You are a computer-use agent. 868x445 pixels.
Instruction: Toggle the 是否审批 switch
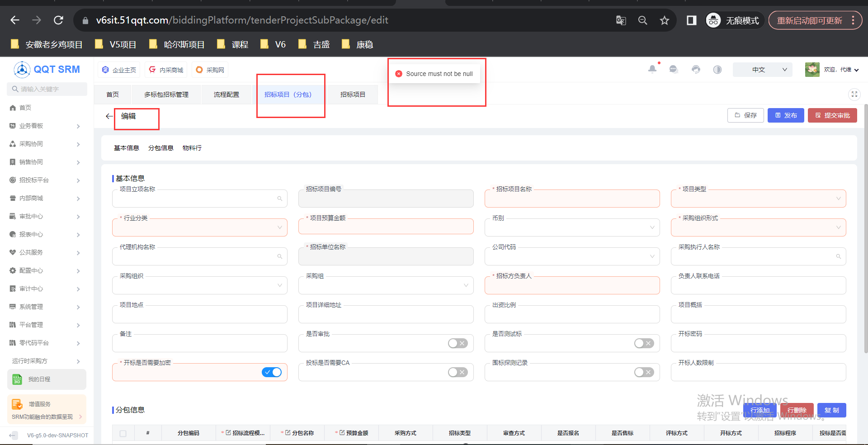(458, 343)
